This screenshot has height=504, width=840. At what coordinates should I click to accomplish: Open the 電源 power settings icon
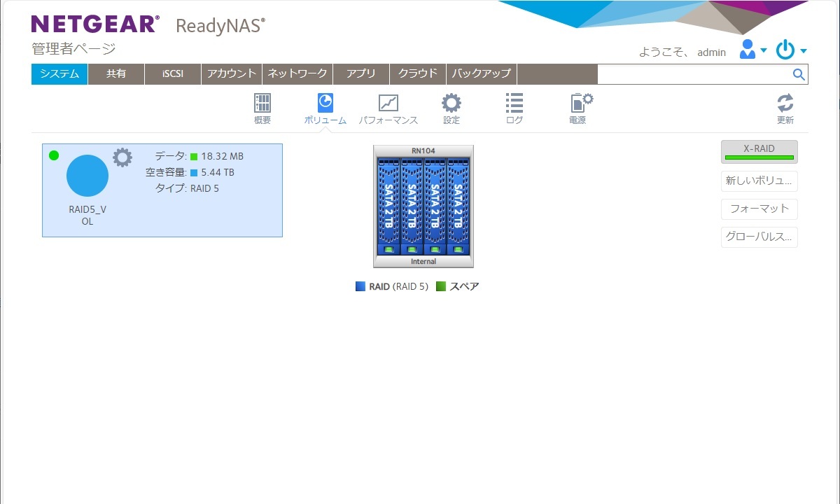pos(581,104)
